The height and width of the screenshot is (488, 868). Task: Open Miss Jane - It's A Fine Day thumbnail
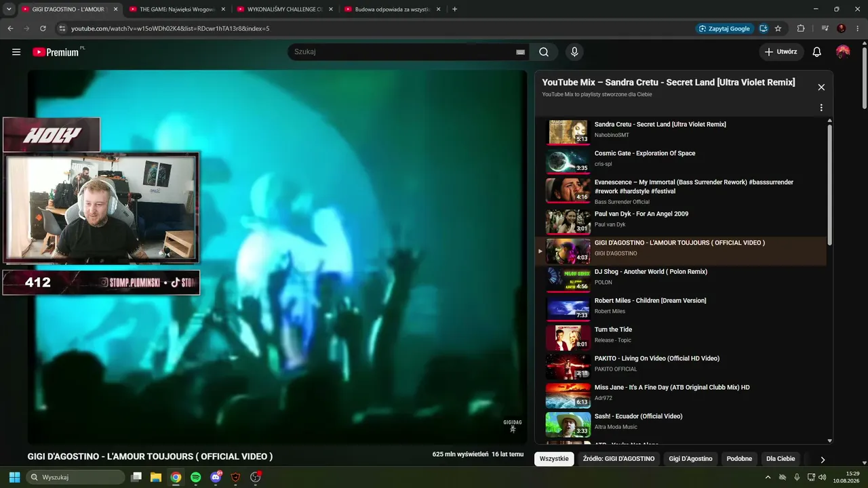click(x=568, y=394)
